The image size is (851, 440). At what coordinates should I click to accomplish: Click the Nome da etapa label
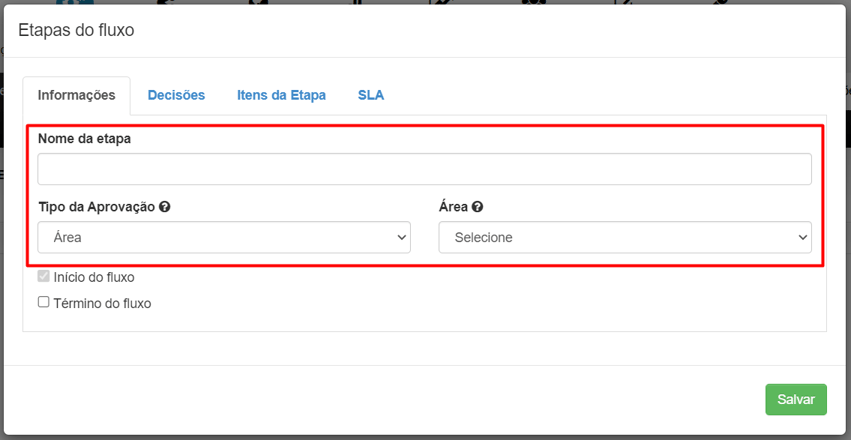(84, 138)
